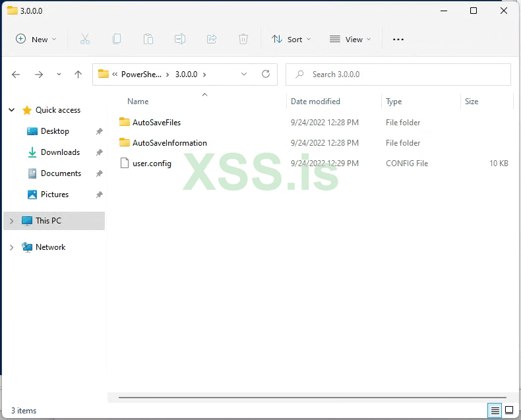
Task: Go forward with the right arrow
Action: point(39,75)
